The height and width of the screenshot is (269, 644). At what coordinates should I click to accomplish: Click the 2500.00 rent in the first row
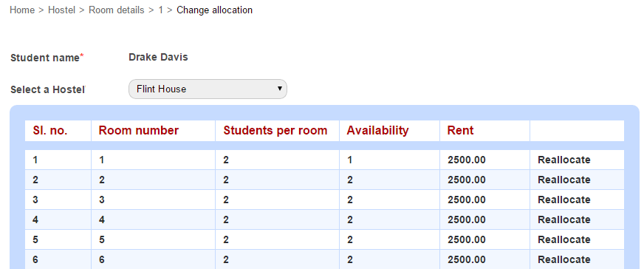[467, 160]
